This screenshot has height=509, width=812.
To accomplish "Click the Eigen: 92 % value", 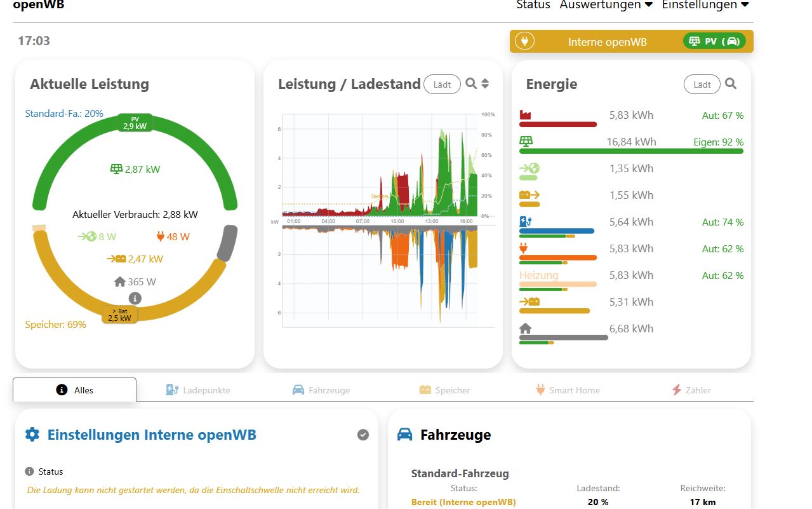I will [x=718, y=142].
